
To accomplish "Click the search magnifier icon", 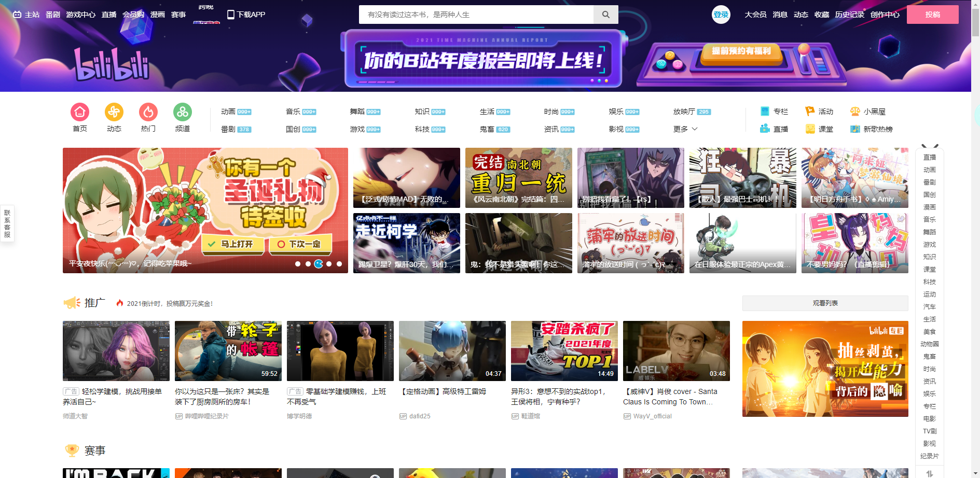I will [x=605, y=15].
